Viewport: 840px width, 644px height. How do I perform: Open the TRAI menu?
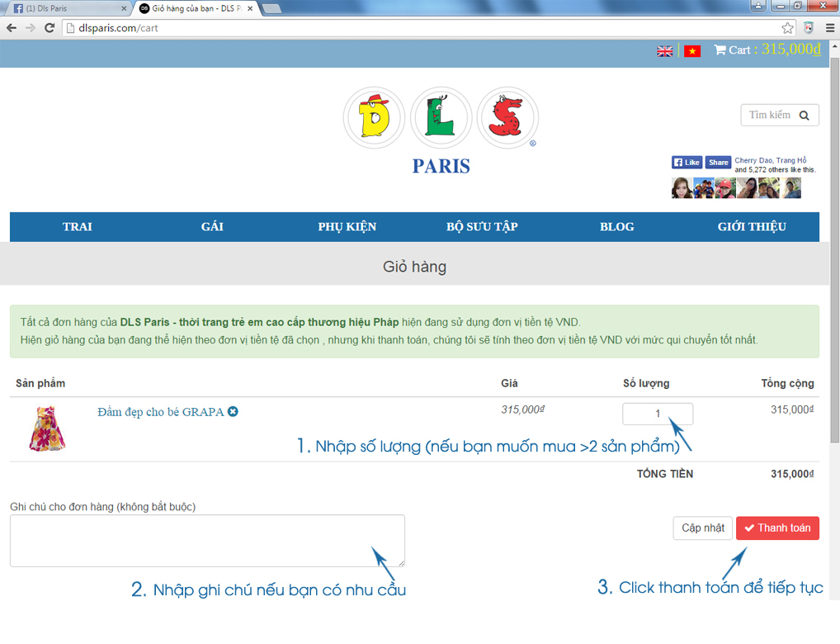tap(77, 227)
